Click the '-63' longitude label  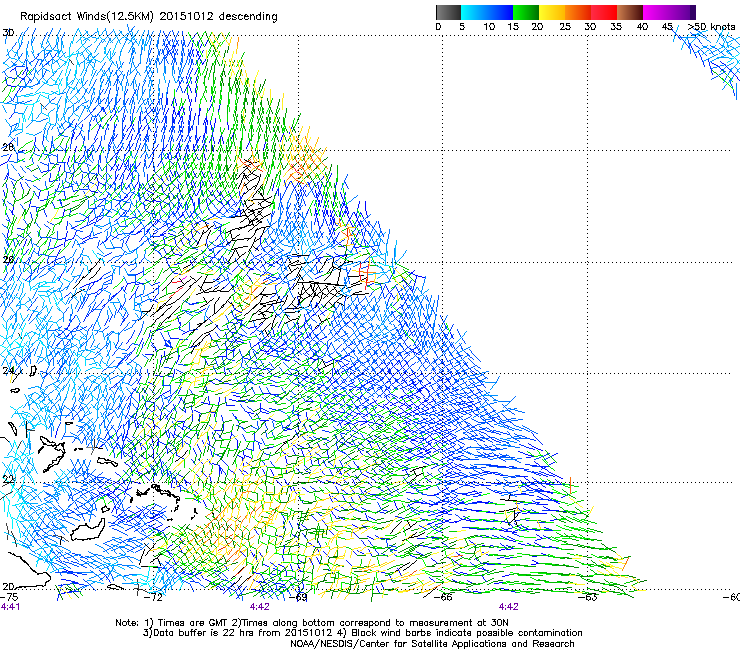click(x=588, y=597)
